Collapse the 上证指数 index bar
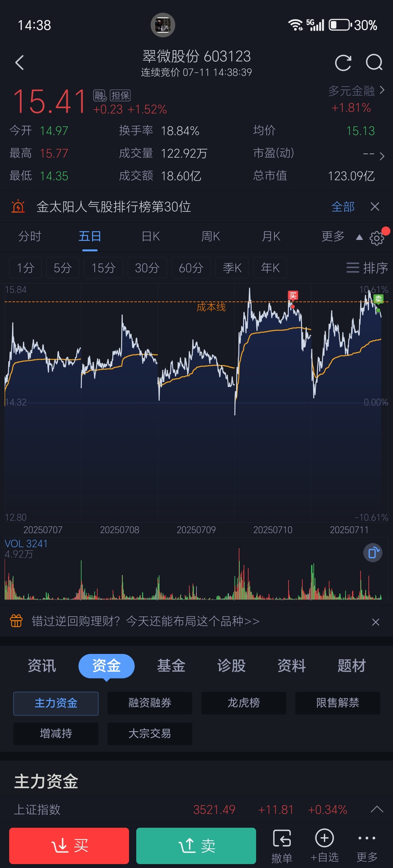 click(x=377, y=809)
